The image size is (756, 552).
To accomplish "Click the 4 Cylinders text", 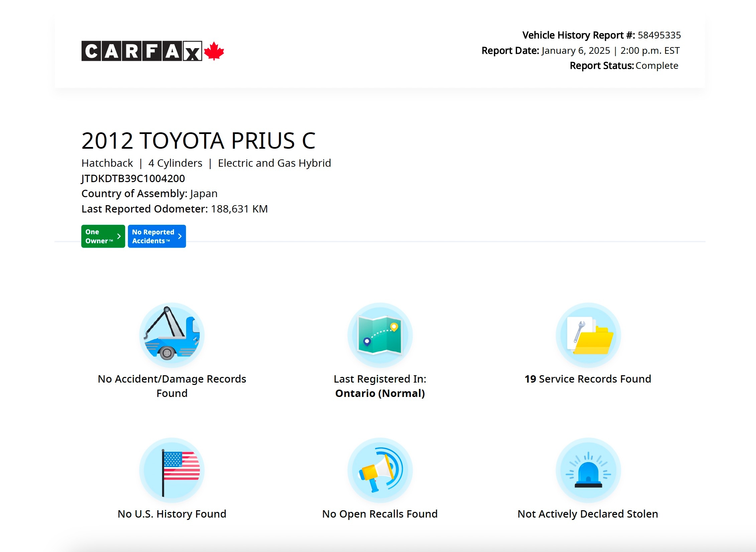I will (175, 163).
